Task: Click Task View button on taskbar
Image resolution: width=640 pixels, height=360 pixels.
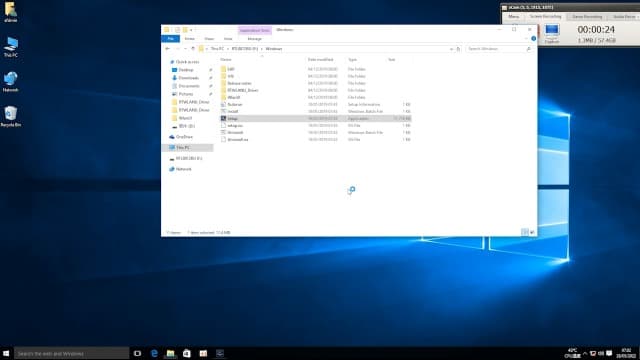Action: point(138,353)
